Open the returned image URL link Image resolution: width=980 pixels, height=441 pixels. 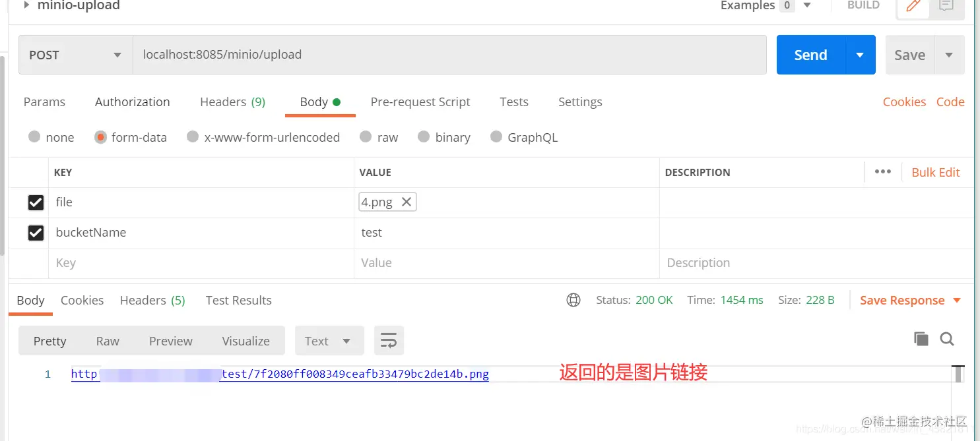click(x=280, y=374)
